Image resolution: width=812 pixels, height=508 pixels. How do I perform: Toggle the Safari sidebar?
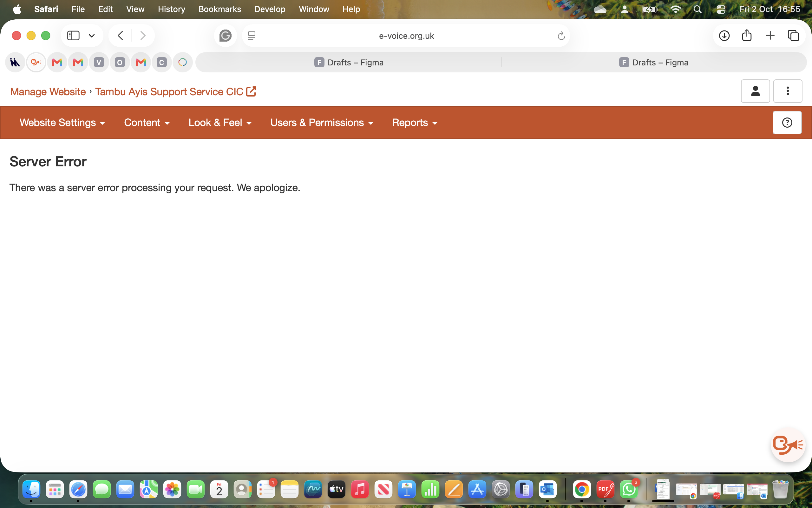(73, 36)
